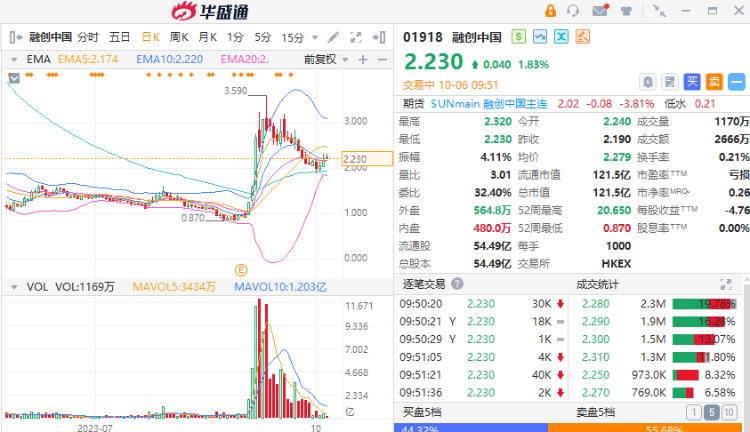The width and height of the screenshot is (750, 432).
Task: Open the notes memo icon
Action: tap(670, 82)
